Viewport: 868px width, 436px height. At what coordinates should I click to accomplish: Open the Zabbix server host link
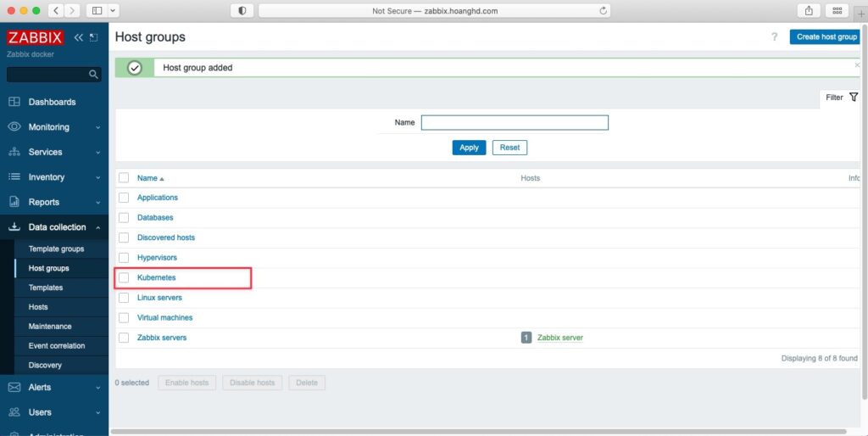(x=560, y=338)
